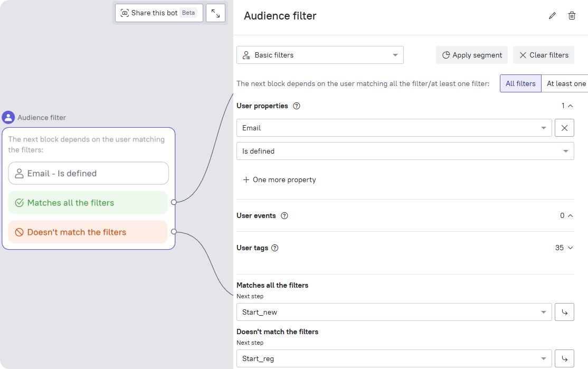Collapse the User events section
Screen dimensions: 588x369
pyautogui.click(x=570, y=215)
